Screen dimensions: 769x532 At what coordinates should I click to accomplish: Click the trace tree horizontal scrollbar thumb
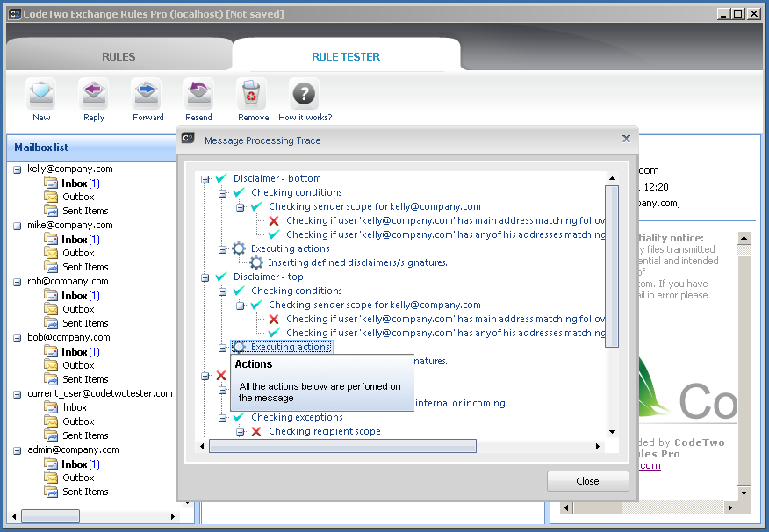[x=342, y=446]
